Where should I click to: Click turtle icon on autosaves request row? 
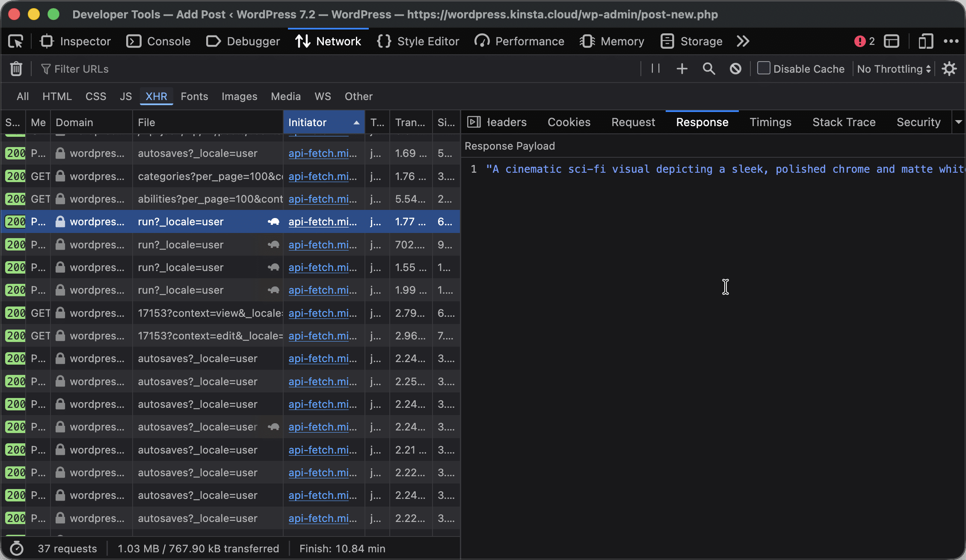coord(273,427)
